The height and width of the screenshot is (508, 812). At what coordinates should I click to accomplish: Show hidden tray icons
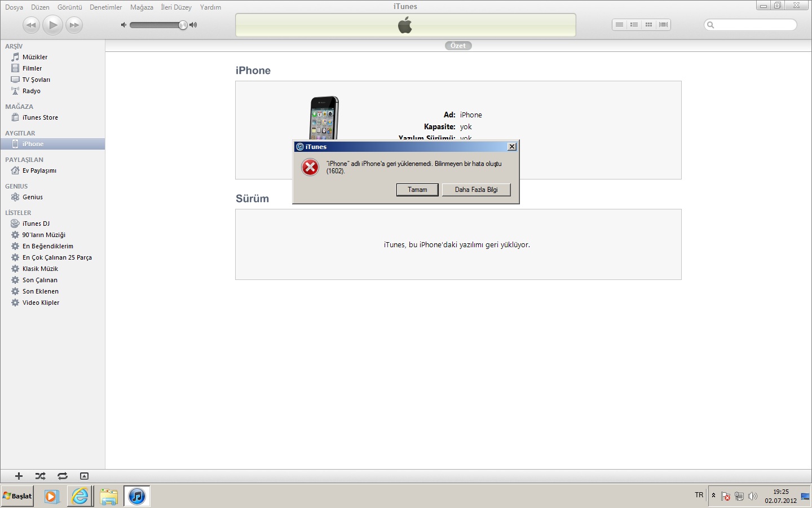pyautogui.click(x=713, y=496)
